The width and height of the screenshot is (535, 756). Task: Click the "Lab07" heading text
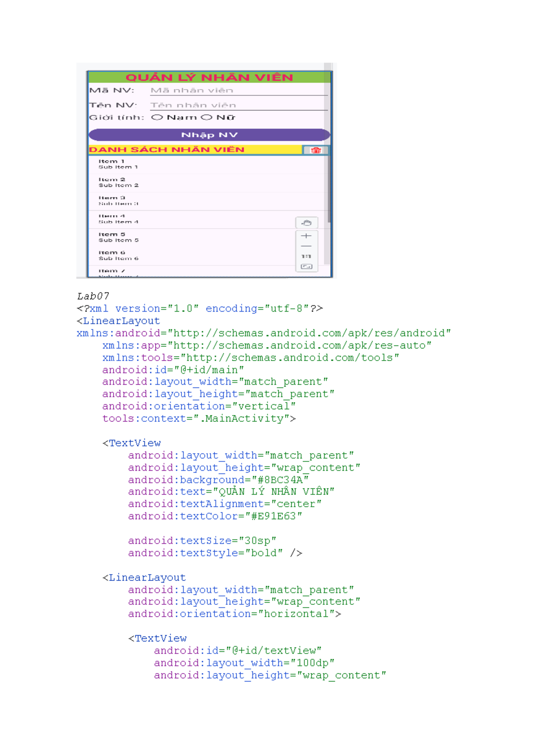point(93,296)
